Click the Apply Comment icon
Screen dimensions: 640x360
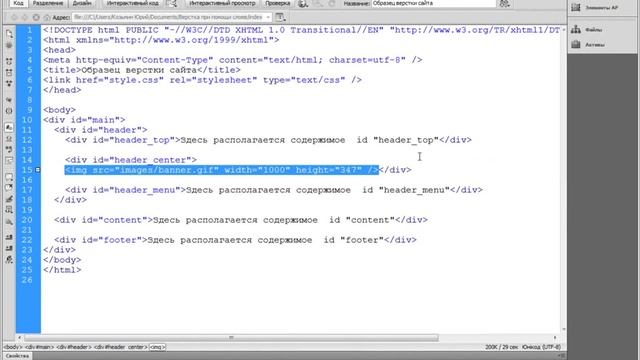click(x=9, y=177)
